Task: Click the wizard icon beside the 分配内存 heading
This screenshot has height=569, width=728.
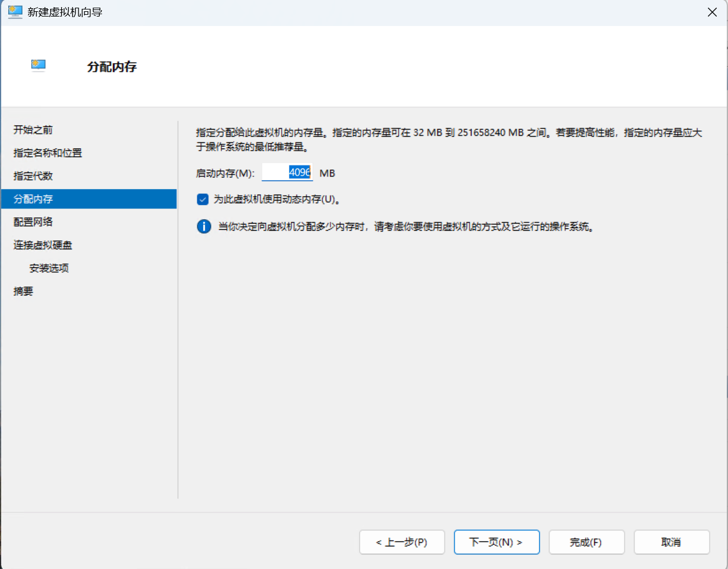Action: (38, 66)
